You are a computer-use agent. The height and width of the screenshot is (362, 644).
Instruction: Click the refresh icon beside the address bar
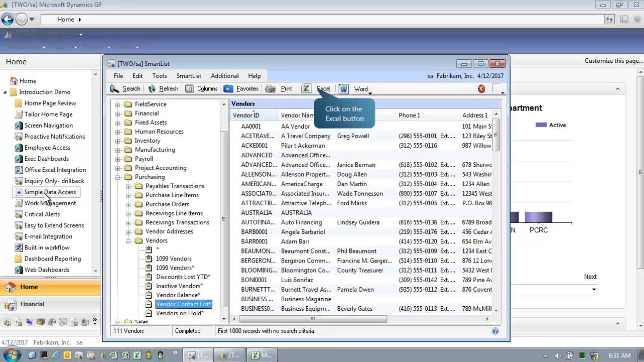(x=609, y=20)
